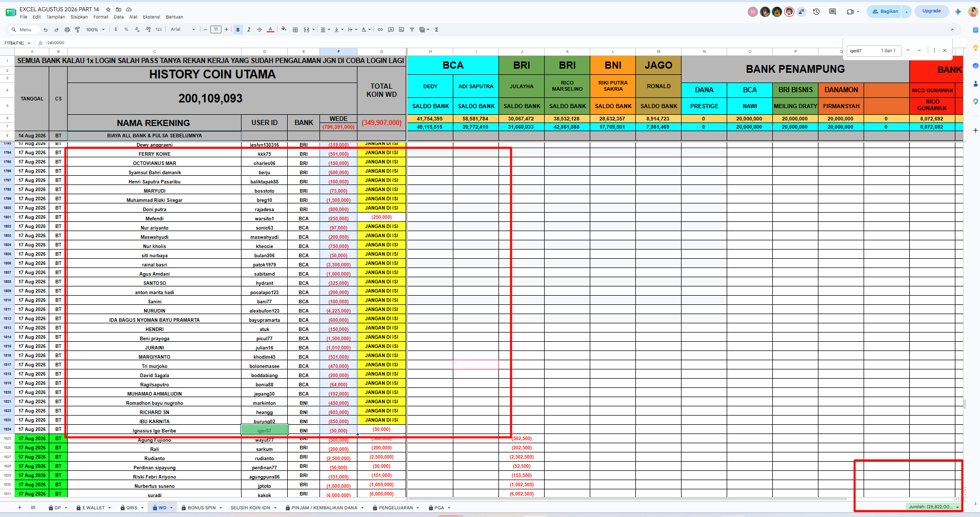Screen dimensions: 980x517
Task: Toggle Strikethrough formatting
Action: pos(259,30)
